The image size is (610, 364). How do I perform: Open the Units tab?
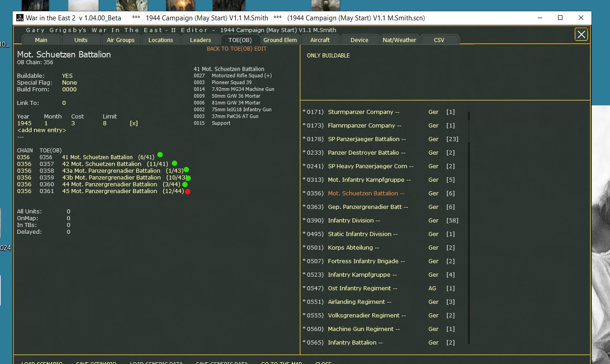81,40
